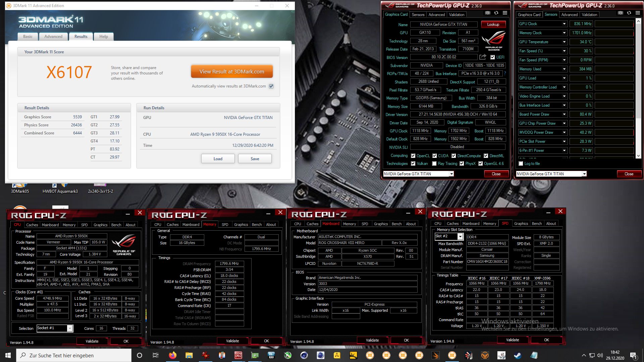Click camera icon in GPU-Z Sensors window
Image resolution: width=644 pixels, height=362 pixels.
coord(620,13)
